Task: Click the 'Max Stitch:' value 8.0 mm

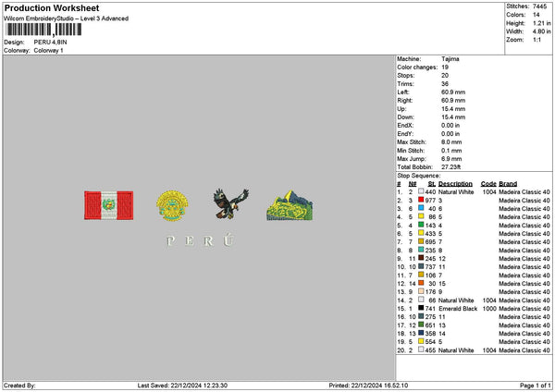Action: pos(451,141)
